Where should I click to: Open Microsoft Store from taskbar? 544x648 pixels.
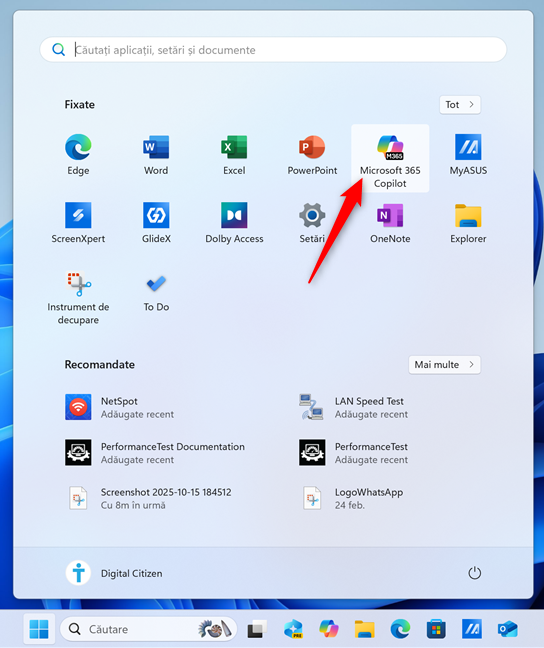(x=436, y=629)
